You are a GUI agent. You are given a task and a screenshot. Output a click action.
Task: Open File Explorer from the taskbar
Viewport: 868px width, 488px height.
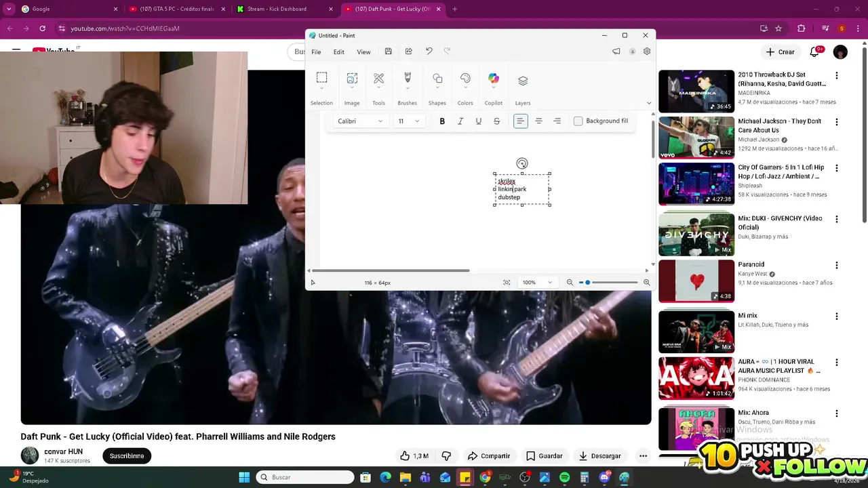coord(405,477)
